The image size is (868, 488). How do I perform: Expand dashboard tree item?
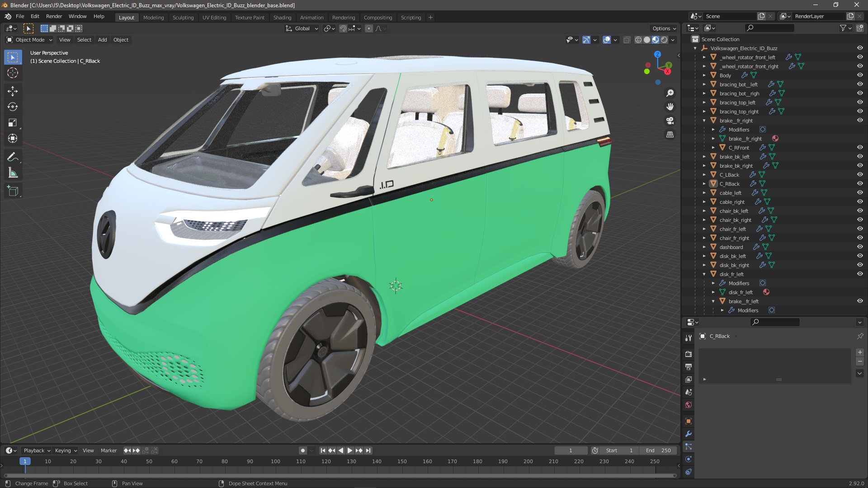(x=704, y=247)
